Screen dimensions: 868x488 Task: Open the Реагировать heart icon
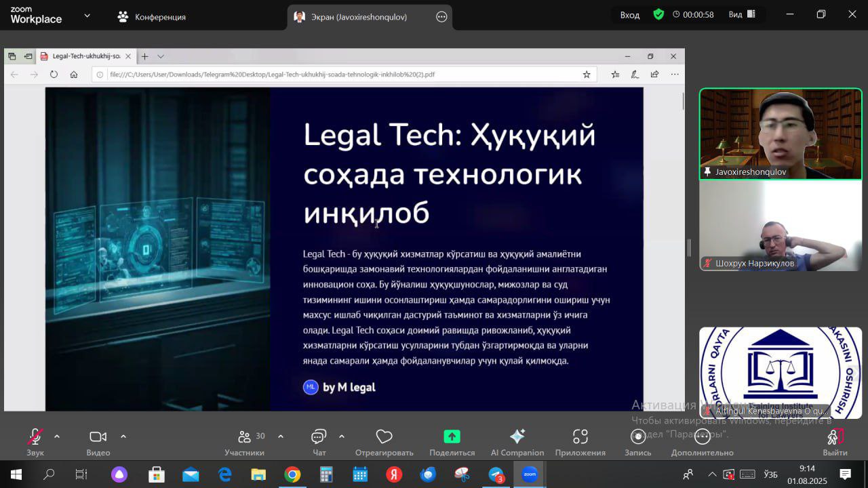click(384, 437)
